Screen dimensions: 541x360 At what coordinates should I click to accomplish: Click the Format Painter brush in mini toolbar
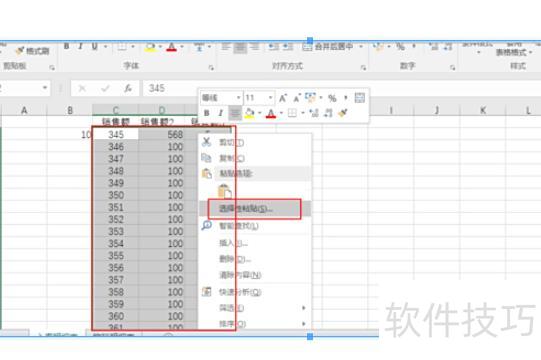343,113
